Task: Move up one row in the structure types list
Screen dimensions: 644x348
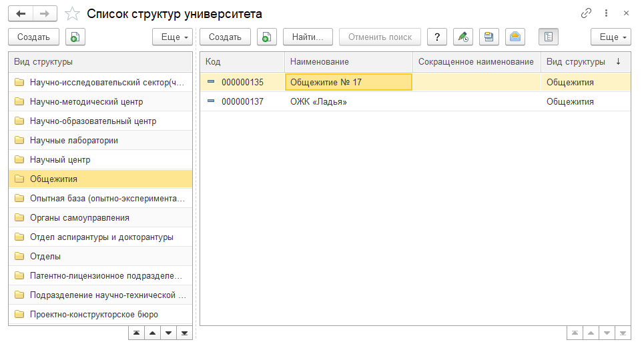Action: 152,333
